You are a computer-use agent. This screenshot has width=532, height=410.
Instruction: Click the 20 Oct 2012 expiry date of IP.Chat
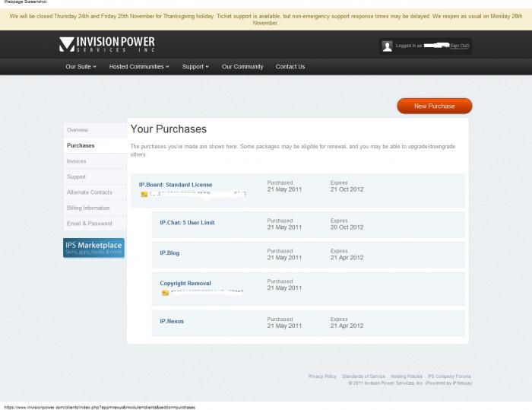(347, 227)
